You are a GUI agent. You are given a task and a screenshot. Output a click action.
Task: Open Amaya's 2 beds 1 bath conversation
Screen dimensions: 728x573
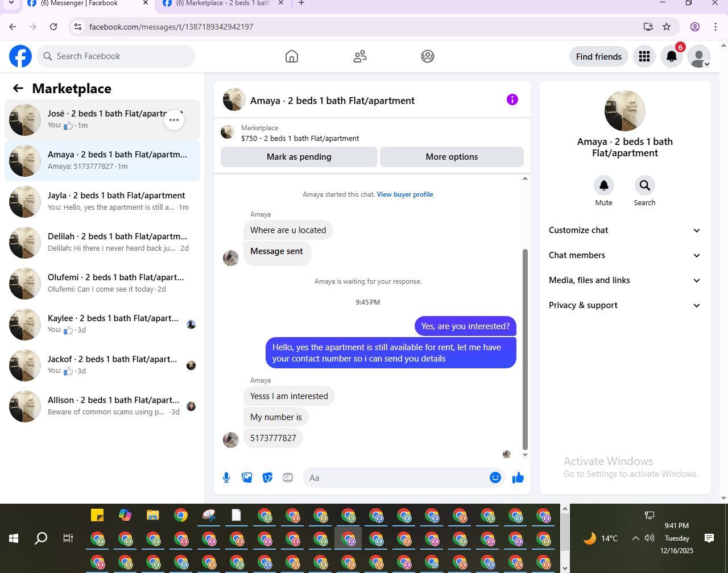(x=102, y=161)
